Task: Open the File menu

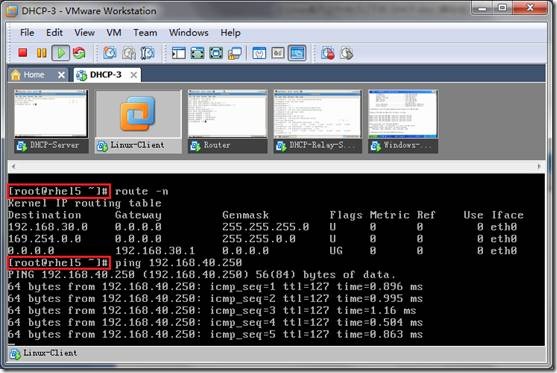Action: [27, 33]
